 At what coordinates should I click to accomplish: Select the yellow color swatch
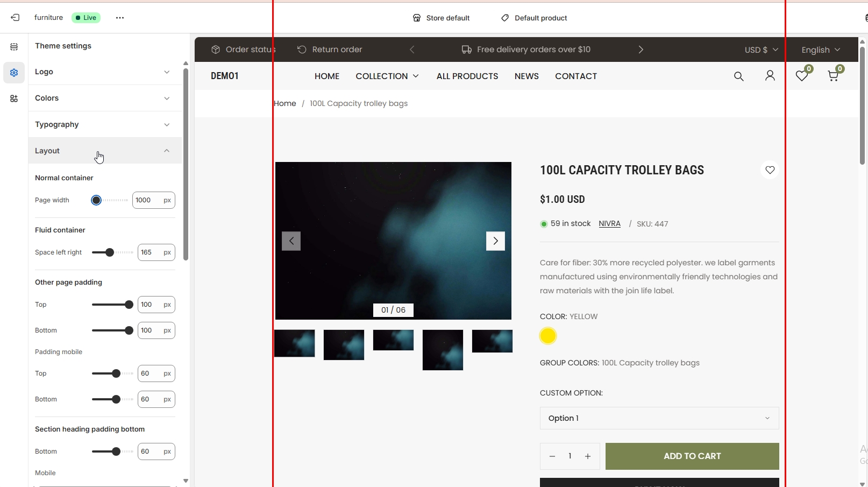[x=548, y=336]
